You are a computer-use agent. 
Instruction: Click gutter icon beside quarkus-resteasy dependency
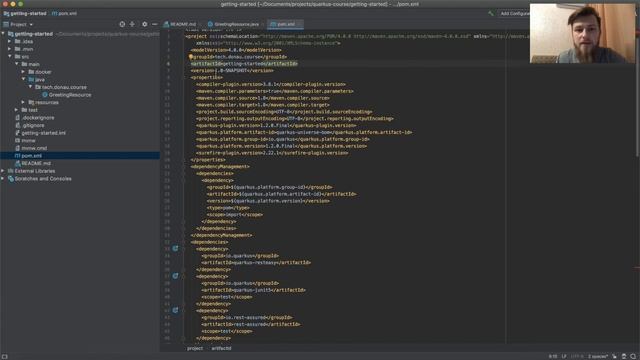coord(175,249)
